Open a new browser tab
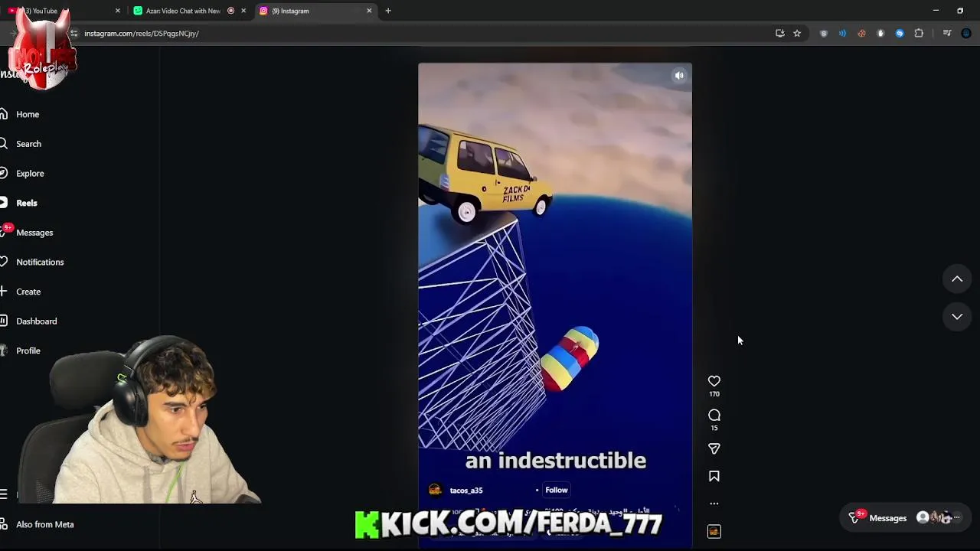This screenshot has height=551, width=980. pos(388,11)
